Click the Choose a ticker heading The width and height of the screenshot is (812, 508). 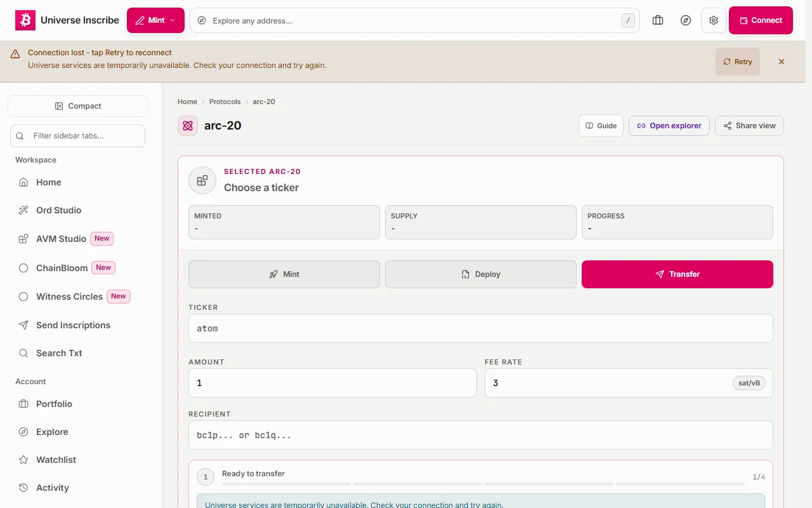(x=261, y=188)
